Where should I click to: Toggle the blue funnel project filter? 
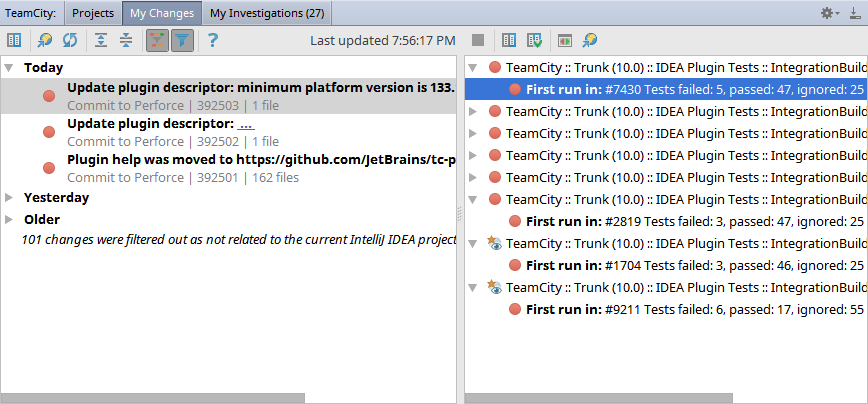182,40
